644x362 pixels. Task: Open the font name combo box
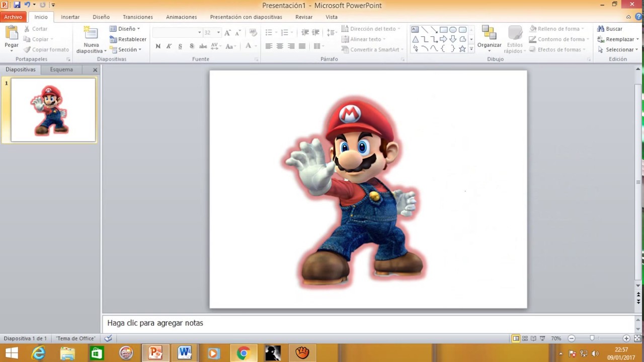177,33
